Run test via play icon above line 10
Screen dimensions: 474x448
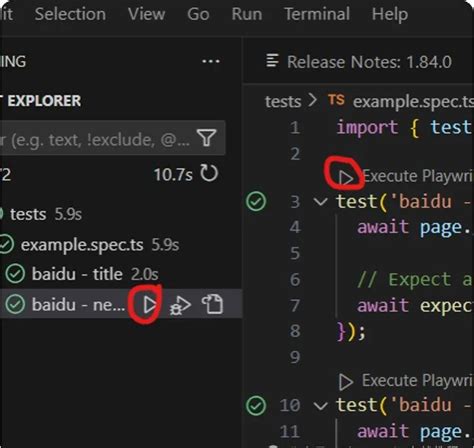point(346,382)
